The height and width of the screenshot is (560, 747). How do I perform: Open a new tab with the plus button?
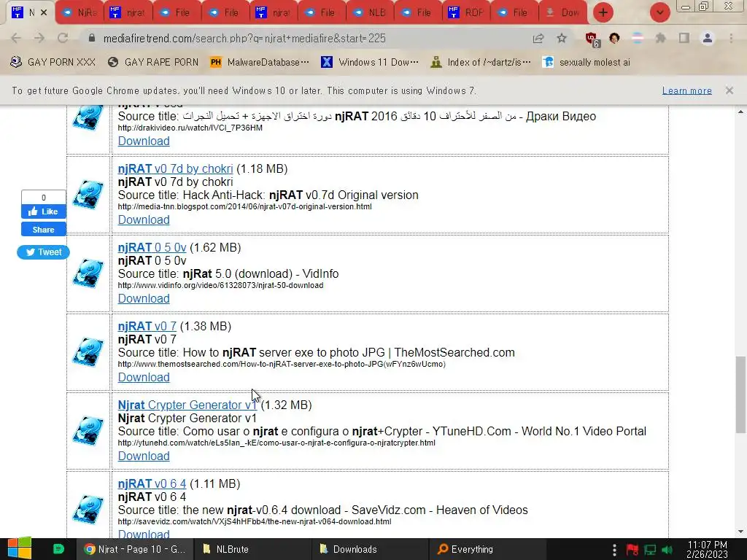[603, 12]
